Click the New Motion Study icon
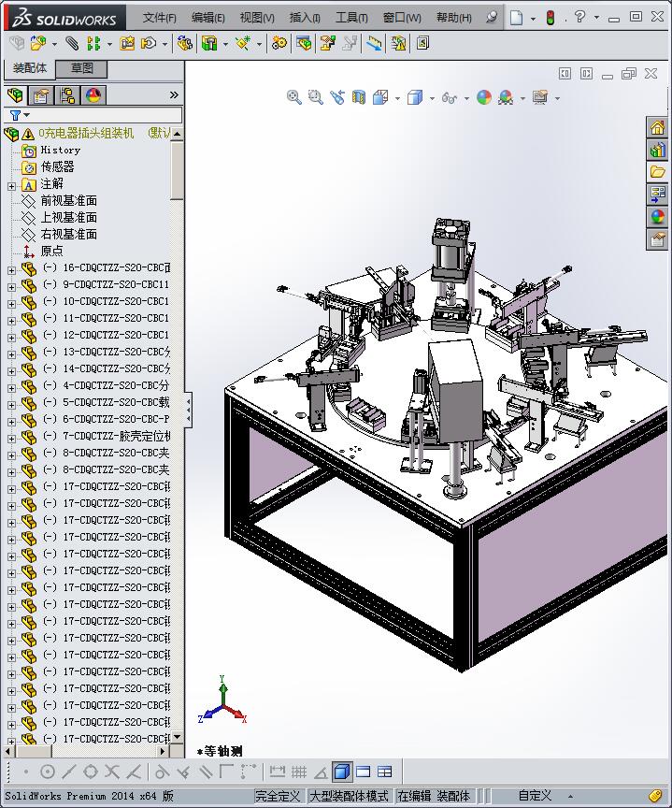Image resolution: width=672 pixels, height=808 pixels. 279,43
